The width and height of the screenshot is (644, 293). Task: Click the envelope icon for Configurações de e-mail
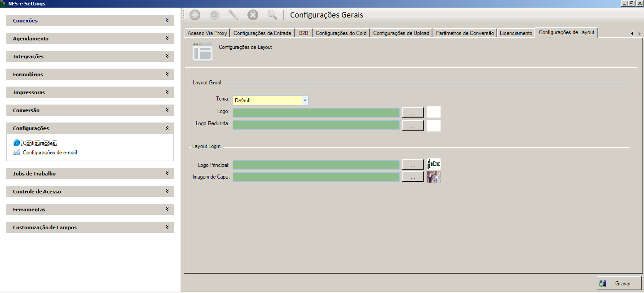click(17, 153)
